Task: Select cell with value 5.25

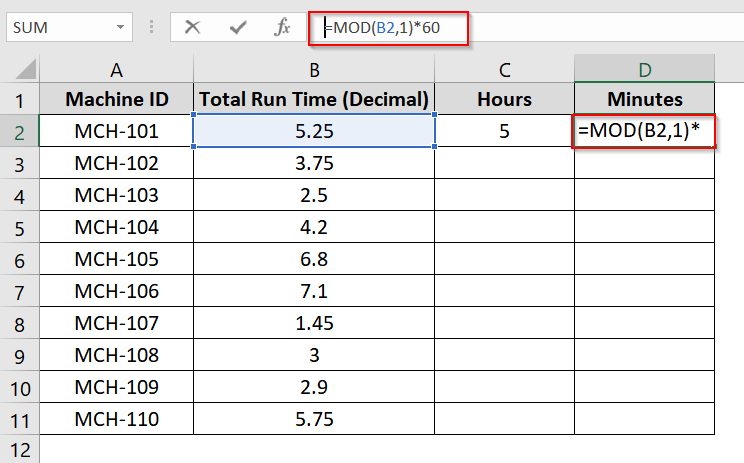Action: 314,131
